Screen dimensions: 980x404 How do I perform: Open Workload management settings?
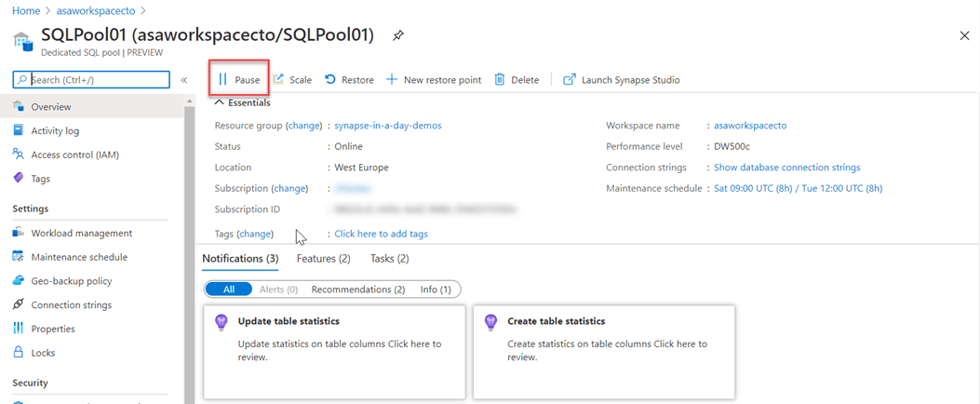(81, 234)
